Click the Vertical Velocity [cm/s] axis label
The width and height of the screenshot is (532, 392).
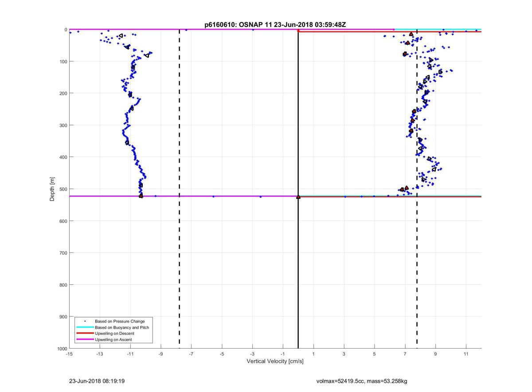275,361
